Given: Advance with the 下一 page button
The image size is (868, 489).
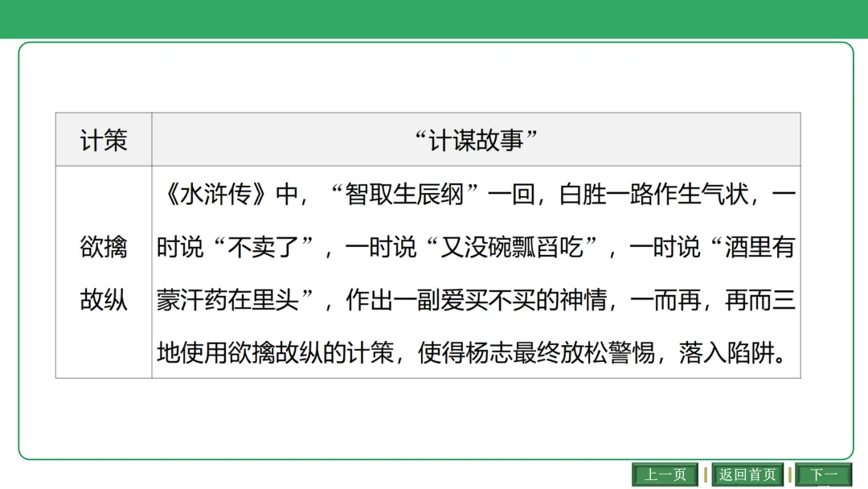Looking at the screenshot, I should 823,475.
